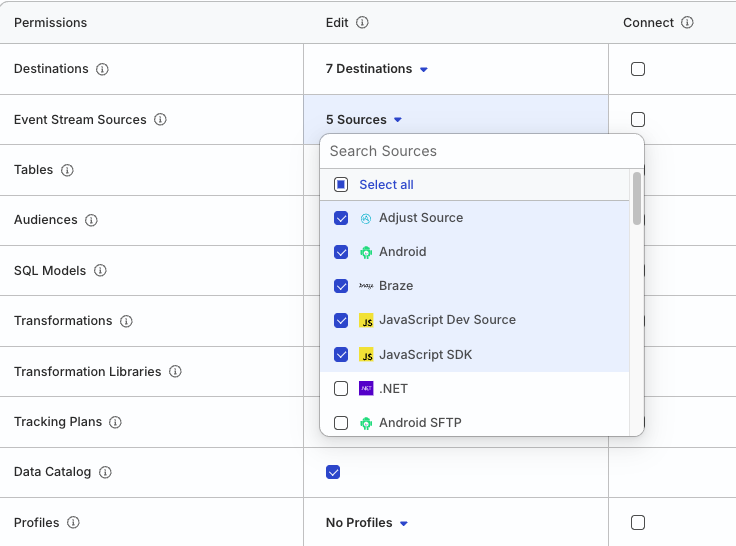Click the Select all link text
736x546 pixels.
tap(386, 185)
